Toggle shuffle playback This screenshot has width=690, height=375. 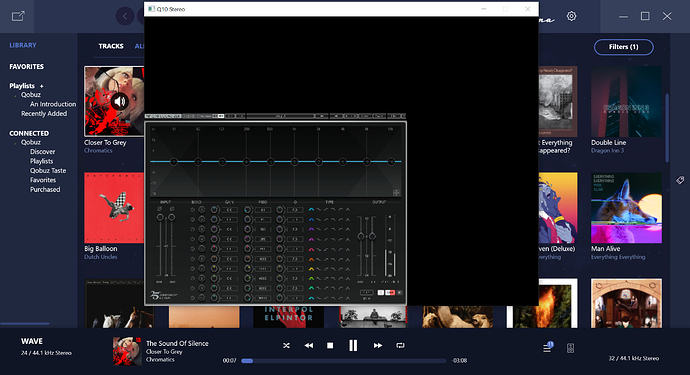(x=286, y=346)
